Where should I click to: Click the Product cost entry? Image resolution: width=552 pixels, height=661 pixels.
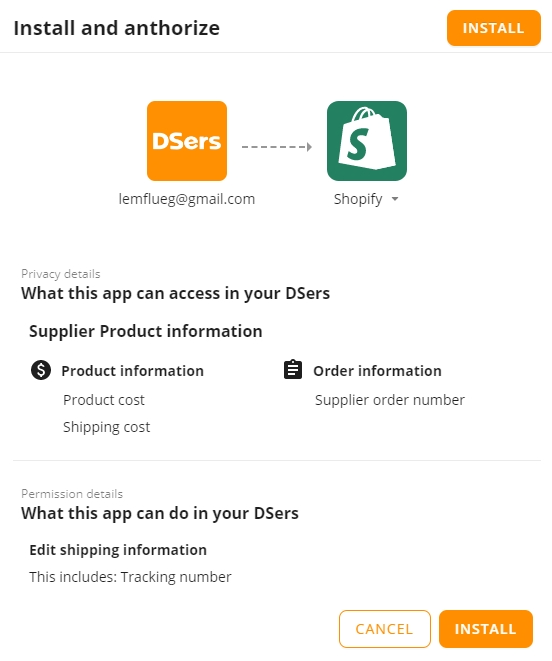104,400
